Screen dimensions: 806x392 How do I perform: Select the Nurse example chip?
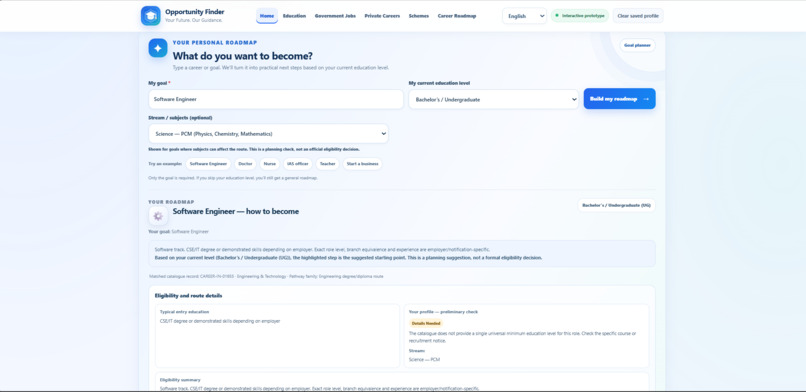tap(270, 164)
